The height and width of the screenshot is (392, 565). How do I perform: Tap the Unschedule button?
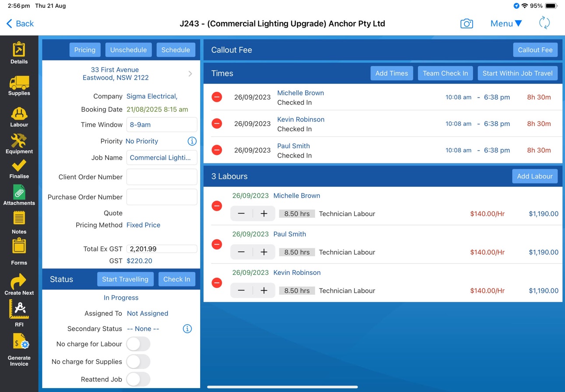[128, 50]
